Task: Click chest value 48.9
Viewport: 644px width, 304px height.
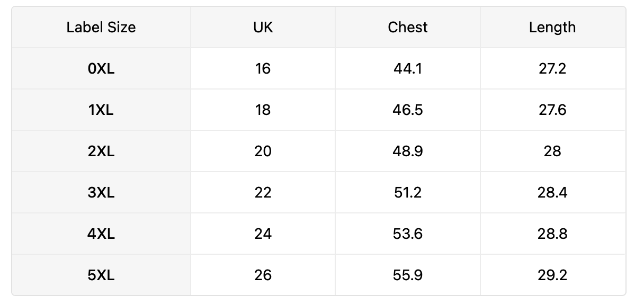Action: (x=408, y=151)
